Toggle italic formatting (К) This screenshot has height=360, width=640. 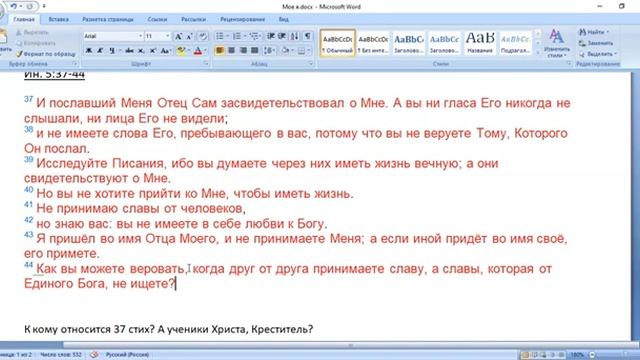pos(100,51)
